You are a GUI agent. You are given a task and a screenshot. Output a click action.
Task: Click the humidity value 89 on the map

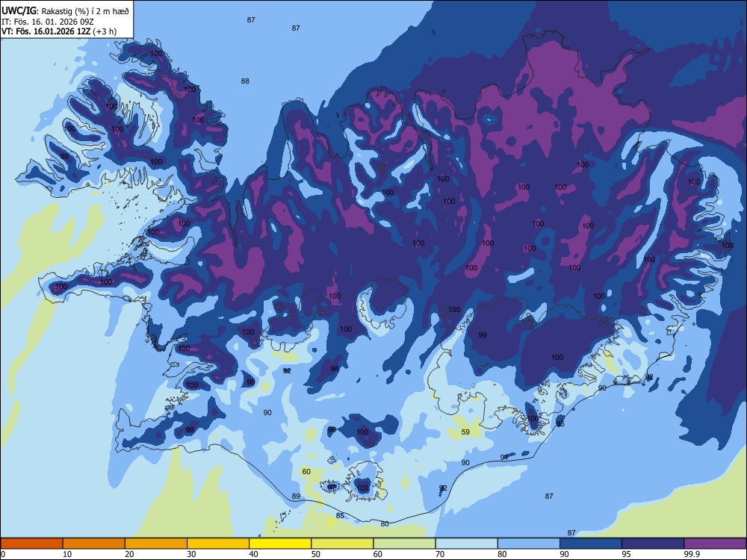296,497
